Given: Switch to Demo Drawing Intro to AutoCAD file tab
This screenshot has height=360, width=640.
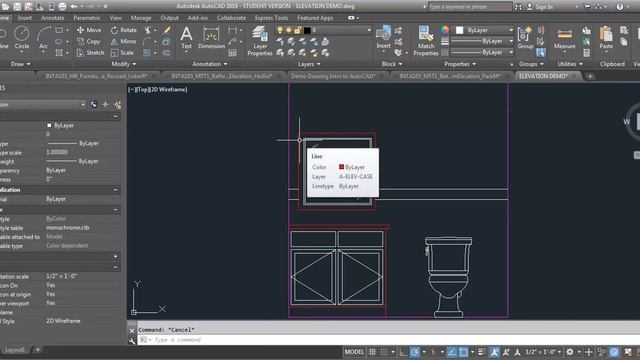Looking at the screenshot, I should pos(333,76).
